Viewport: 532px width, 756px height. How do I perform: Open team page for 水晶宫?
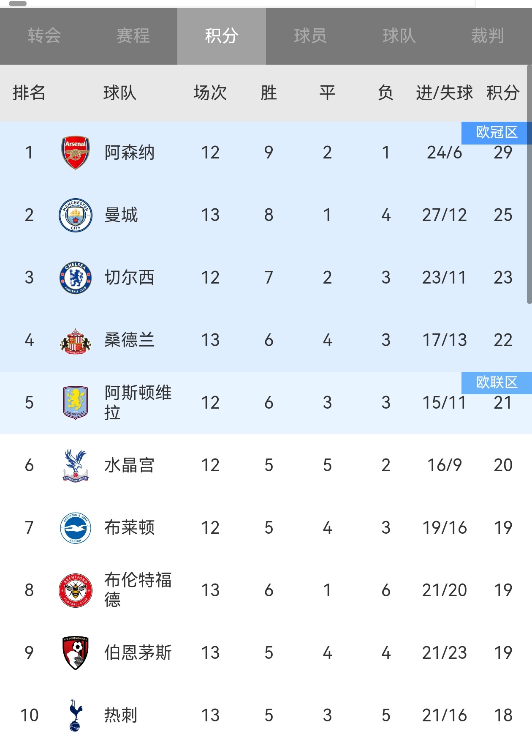[130, 465]
